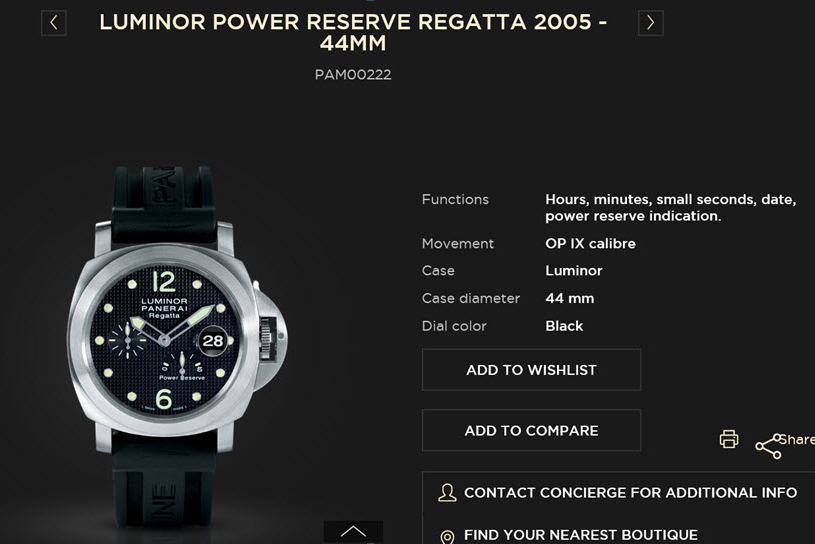This screenshot has width=815, height=544.
Task: Click the Share text label
Action: pyautogui.click(x=797, y=440)
